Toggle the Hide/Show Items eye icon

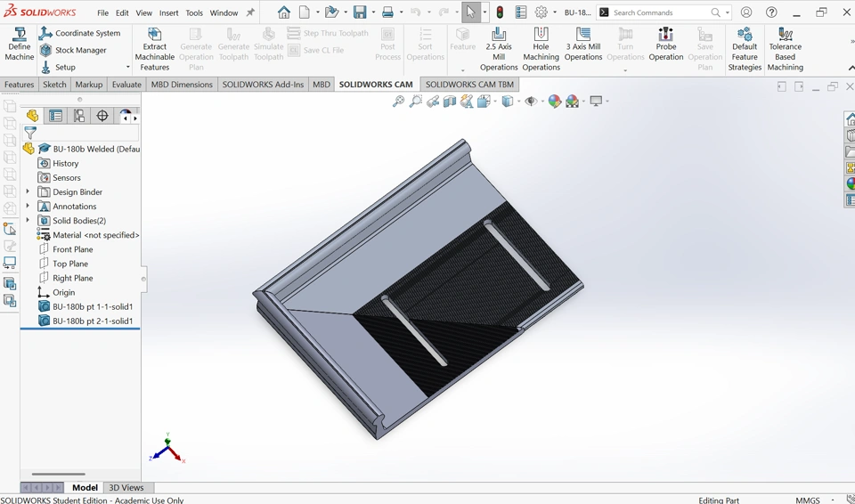(x=531, y=101)
